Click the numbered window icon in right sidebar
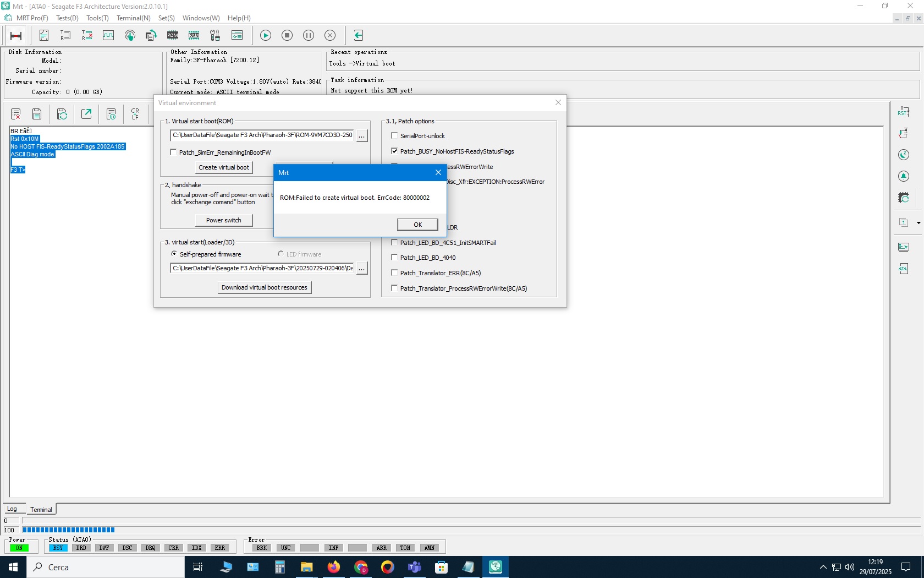 tap(904, 222)
